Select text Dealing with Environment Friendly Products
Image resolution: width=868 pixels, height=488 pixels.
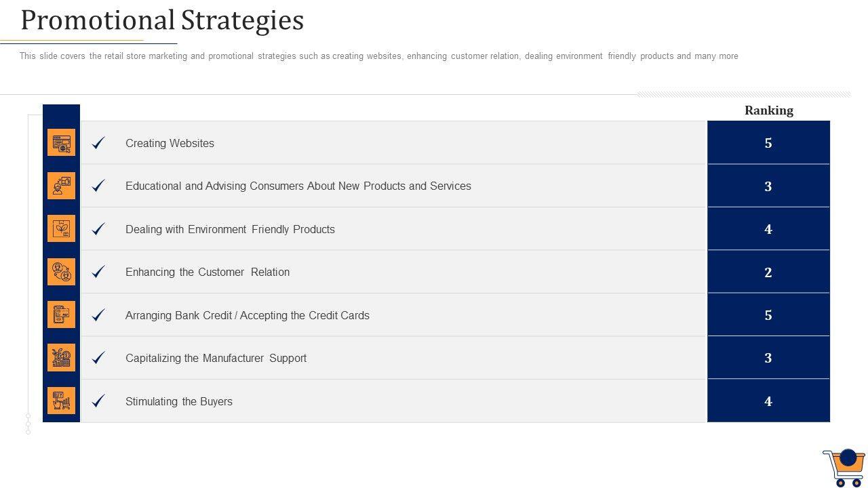click(x=230, y=230)
